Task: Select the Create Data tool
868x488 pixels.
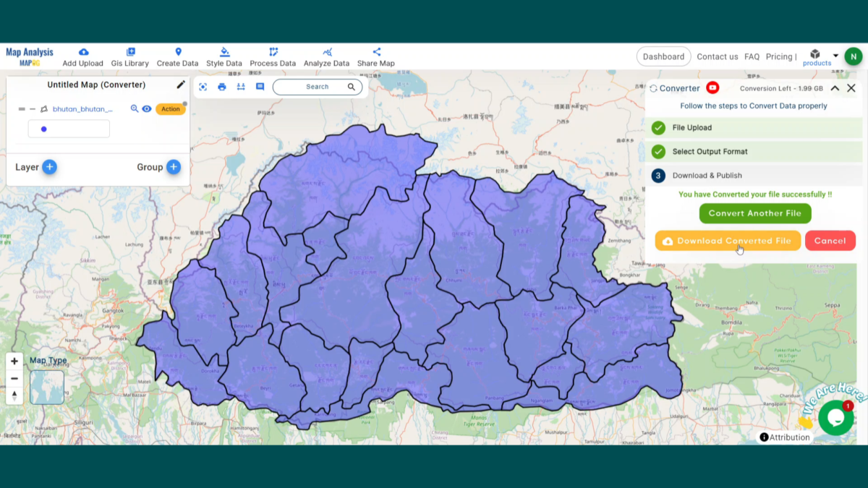Action: (177, 56)
